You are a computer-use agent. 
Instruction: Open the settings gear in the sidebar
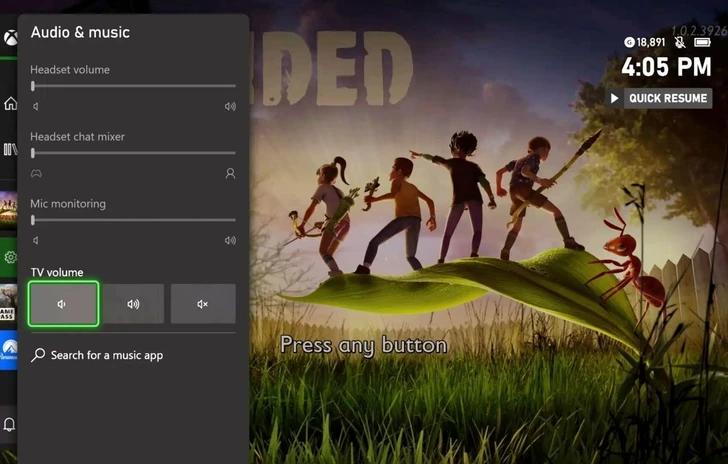[x=10, y=257]
